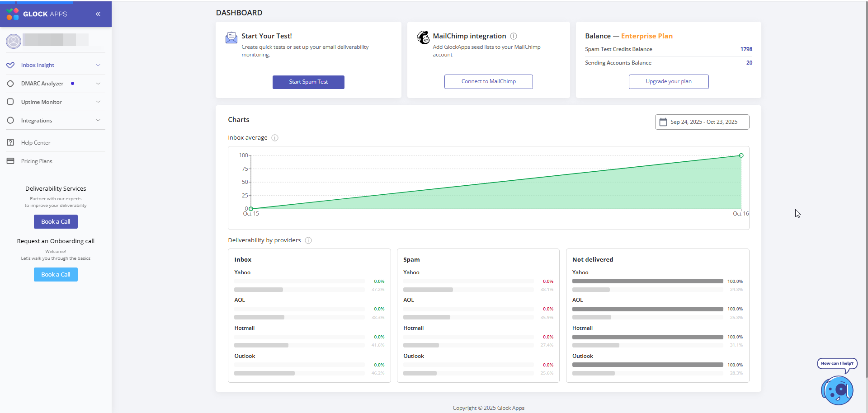Image resolution: width=868 pixels, height=413 pixels.
Task: Click the calendar icon in date range
Action: click(663, 122)
